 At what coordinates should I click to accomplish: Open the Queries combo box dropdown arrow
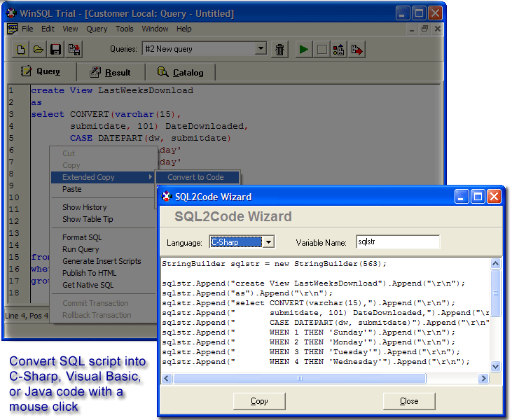261,48
